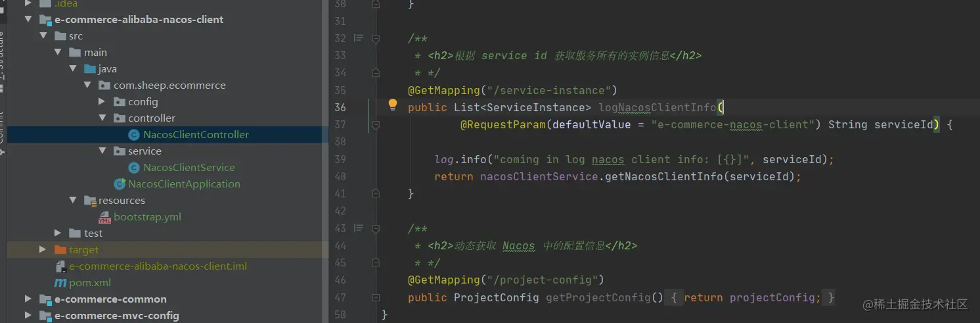Click the src folder icon

click(60, 36)
